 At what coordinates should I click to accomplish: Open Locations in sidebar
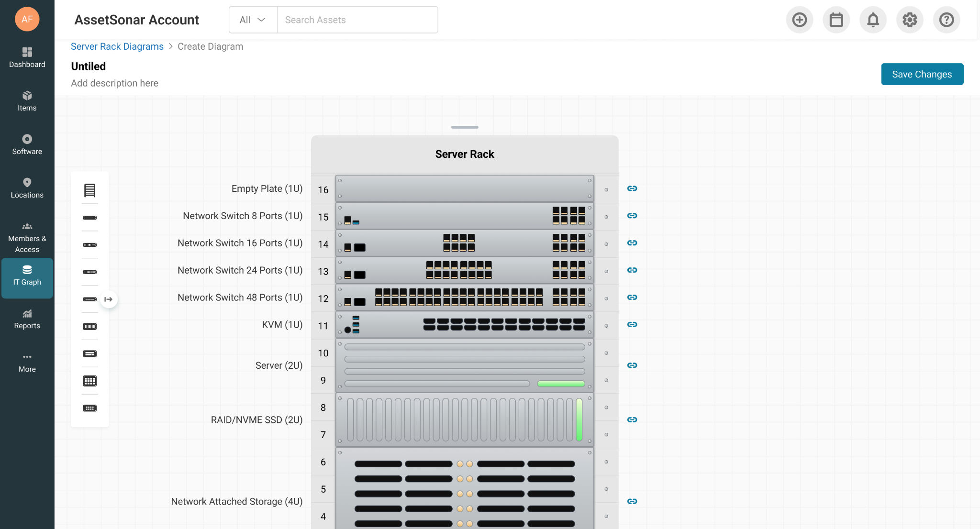[x=27, y=188]
